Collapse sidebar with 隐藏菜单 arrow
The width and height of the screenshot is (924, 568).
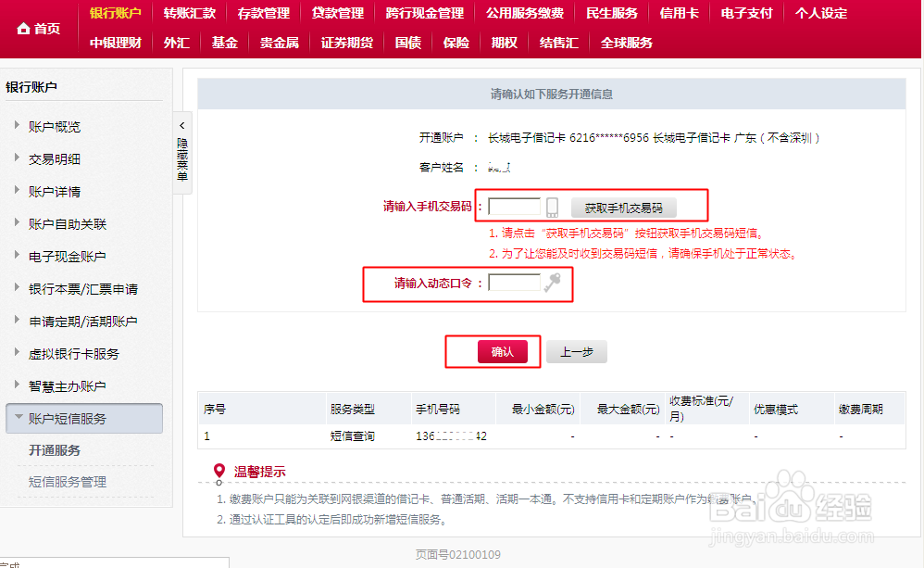[x=182, y=126]
